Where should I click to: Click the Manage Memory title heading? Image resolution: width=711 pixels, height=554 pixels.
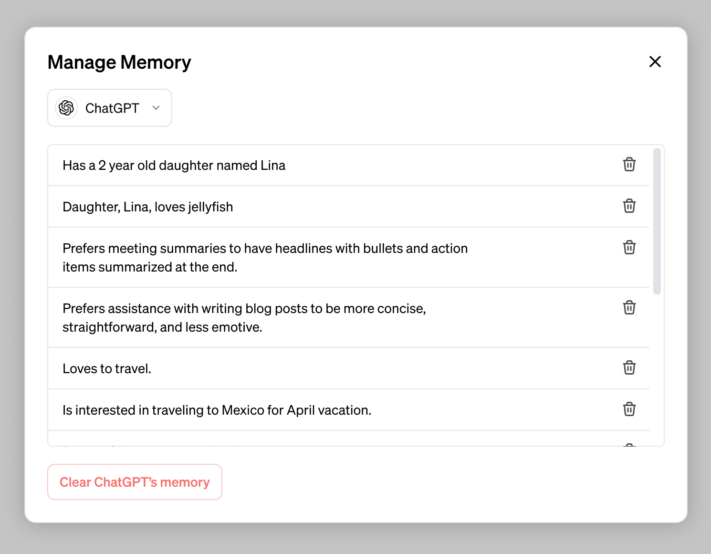(119, 63)
